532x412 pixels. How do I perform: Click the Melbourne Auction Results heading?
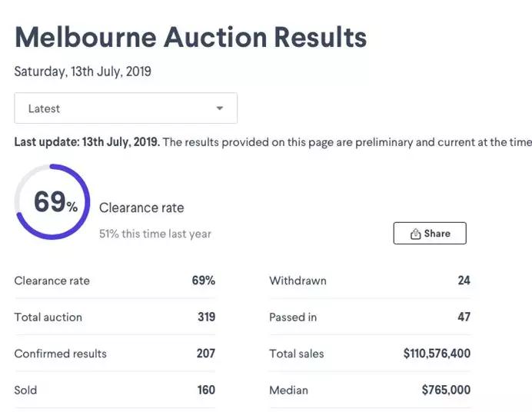click(191, 37)
